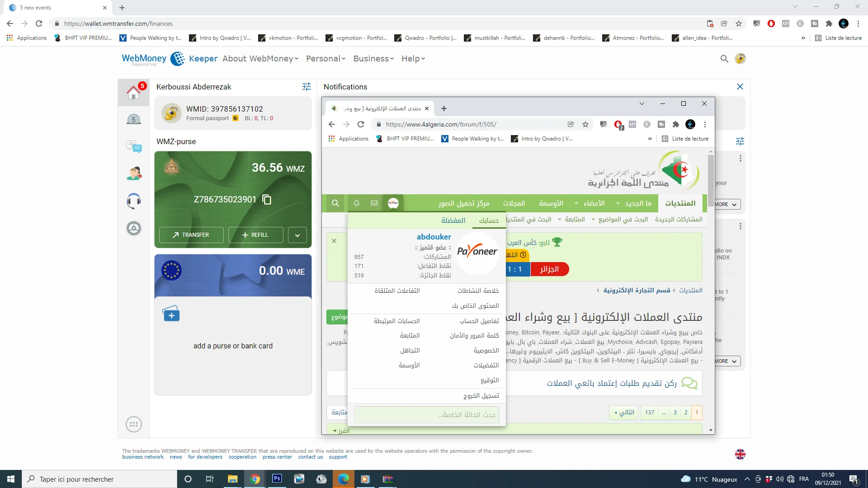This screenshot has width=868, height=488.
Task: Expand the forum sort dropdown الفرز
Action: point(341,431)
